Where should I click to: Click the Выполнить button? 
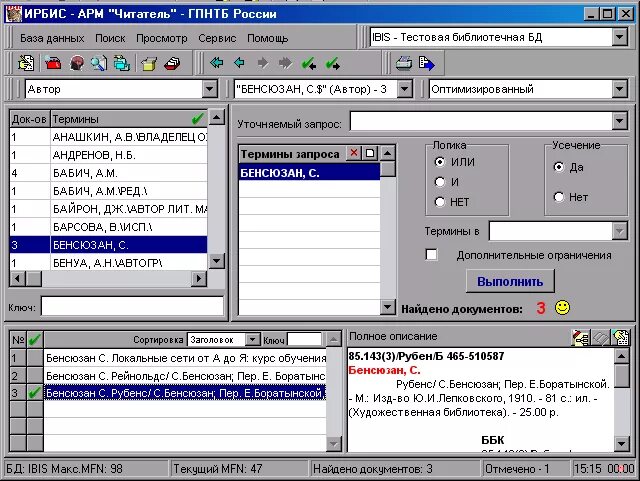(510, 281)
